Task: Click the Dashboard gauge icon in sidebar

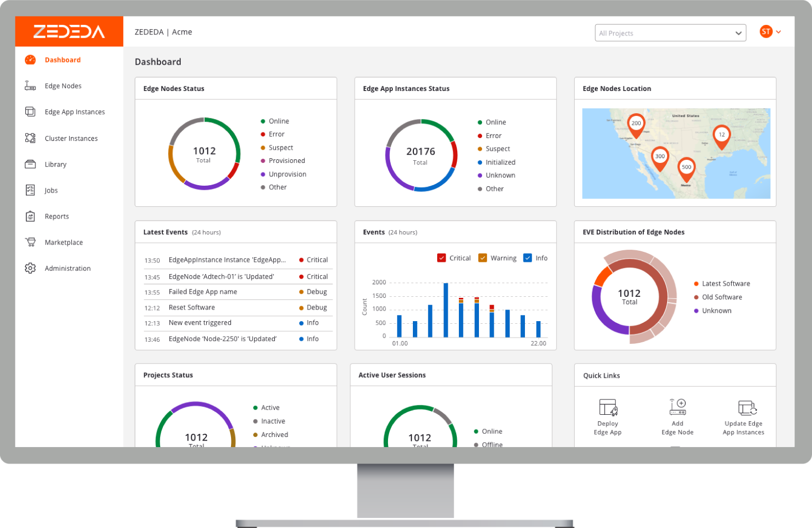Action: (x=30, y=60)
